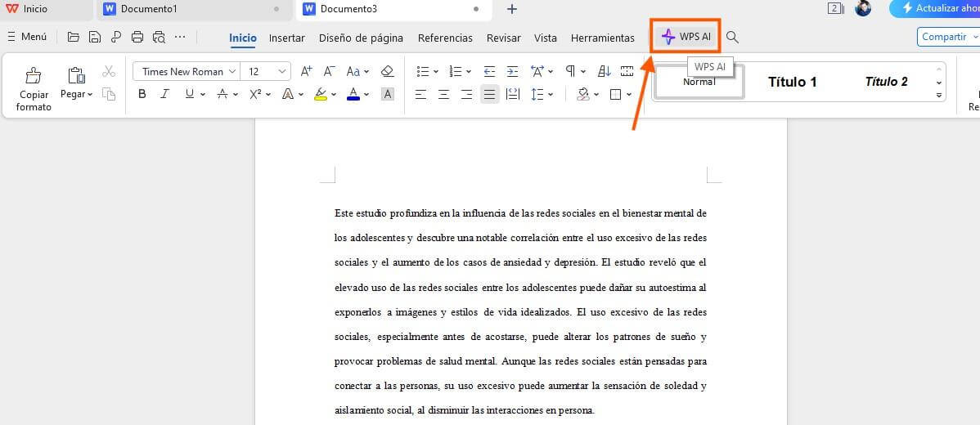Viewport: 980px width, 425px height.
Task: Click the open folder icon
Action: click(x=74, y=37)
